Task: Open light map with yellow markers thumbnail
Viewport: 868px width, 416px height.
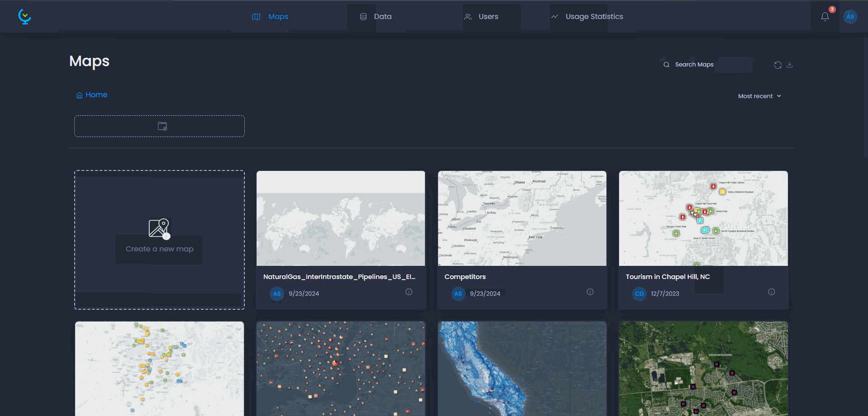Action: (x=159, y=369)
